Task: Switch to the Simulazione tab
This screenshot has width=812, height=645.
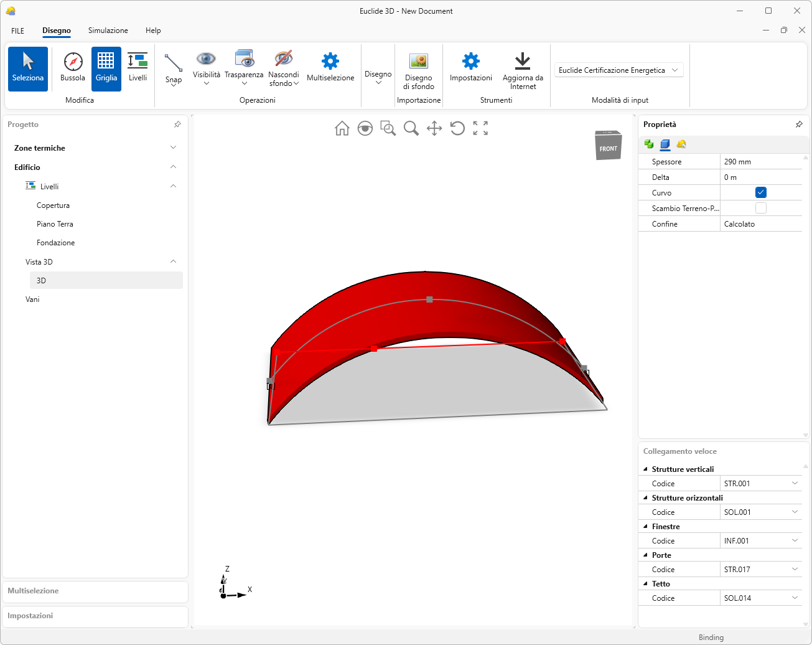Action: [108, 31]
